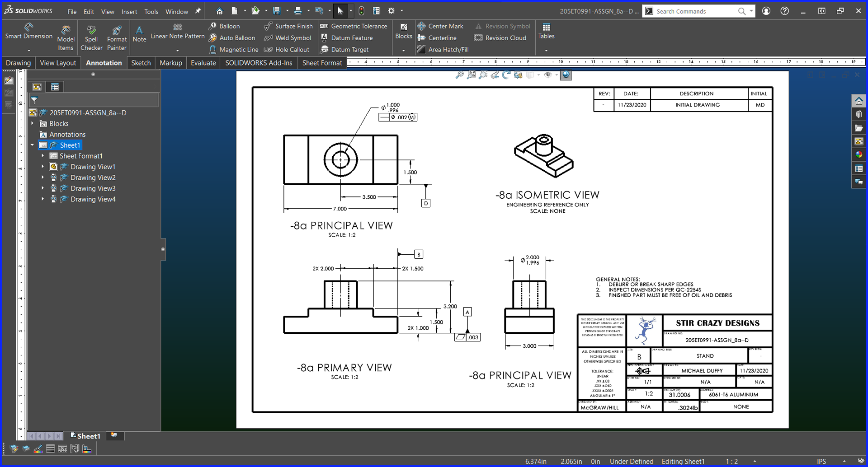Open the Insert menu
The image size is (868, 467).
tap(129, 12)
